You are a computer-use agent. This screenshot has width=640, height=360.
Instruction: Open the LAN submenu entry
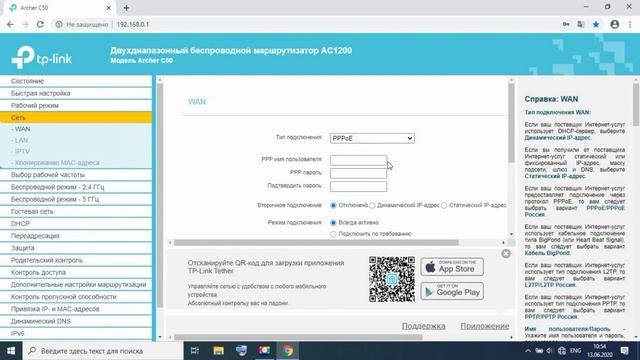click(x=20, y=140)
